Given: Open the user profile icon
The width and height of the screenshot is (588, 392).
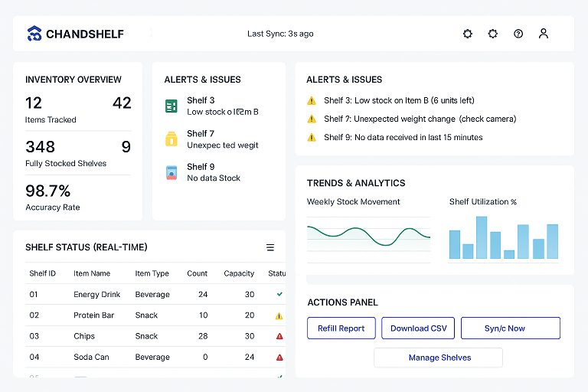Looking at the screenshot, I should pyautogui.click(x=544, y=34).
